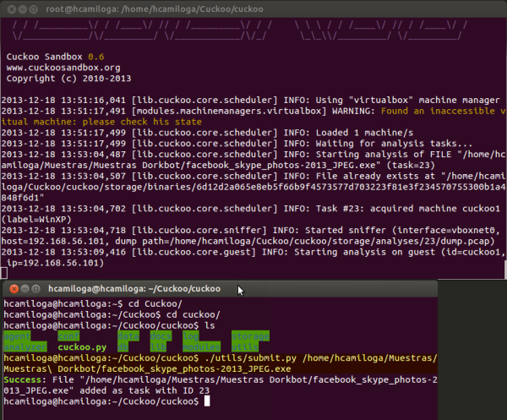Close the root Cuckoo terminal window

click(12, 9)
